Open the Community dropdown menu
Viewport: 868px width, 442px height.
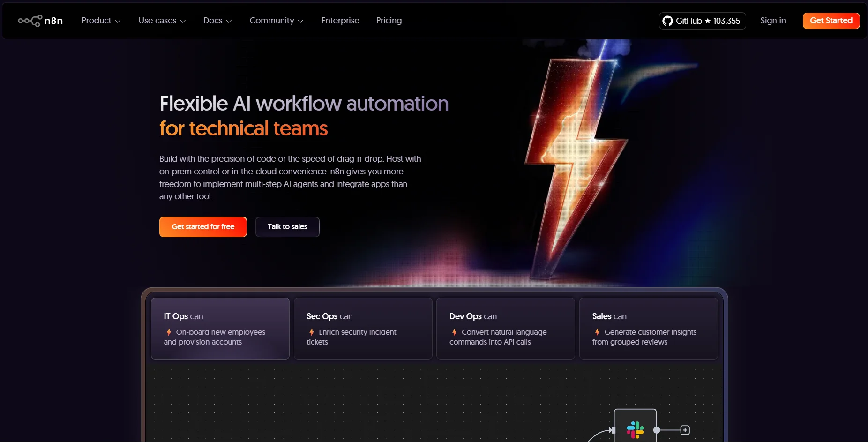pyautogui.click(x=277, y=21)
